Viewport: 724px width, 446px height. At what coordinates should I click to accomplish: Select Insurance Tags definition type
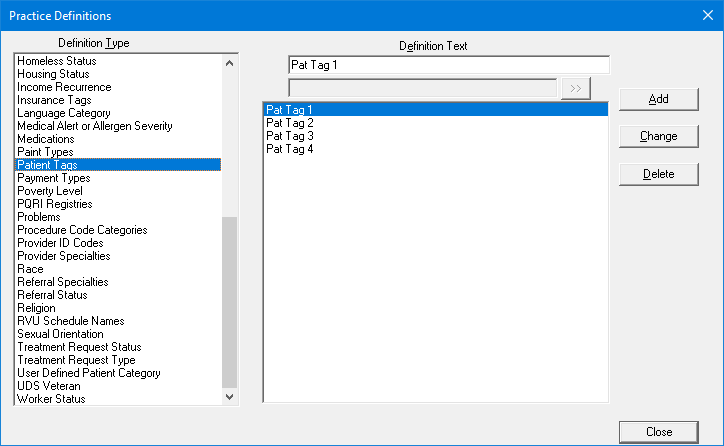[x=54, y=100]
